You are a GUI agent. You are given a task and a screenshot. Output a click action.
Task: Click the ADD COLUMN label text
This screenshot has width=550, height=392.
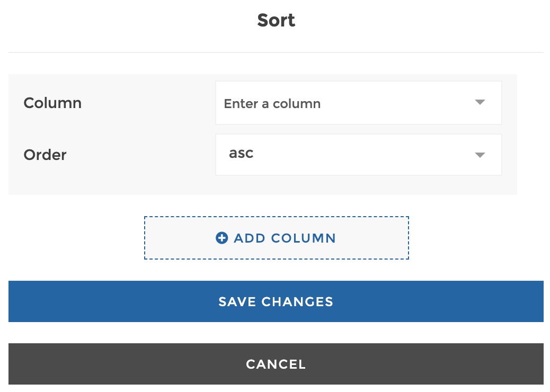(x=285, y=238)
